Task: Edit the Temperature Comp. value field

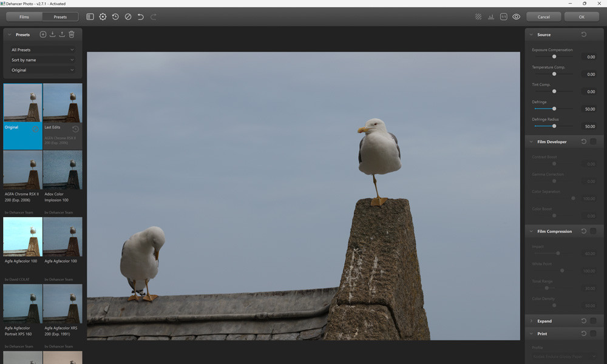Action: point(589,74)
